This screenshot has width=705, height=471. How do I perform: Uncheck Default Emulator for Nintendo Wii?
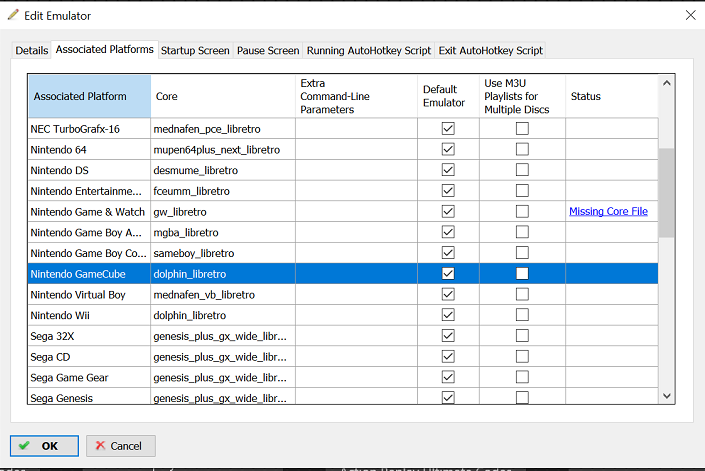point(448,315)
